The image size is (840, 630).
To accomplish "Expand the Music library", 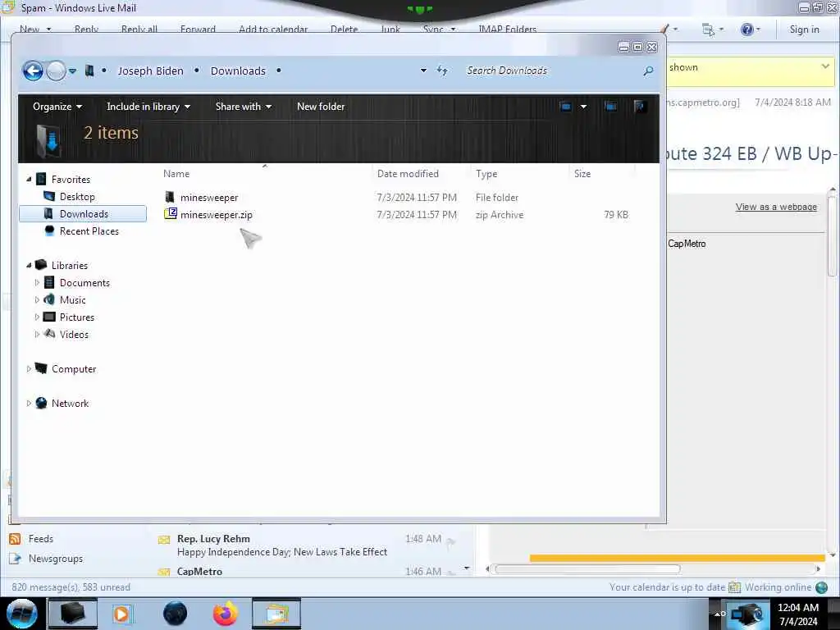I will pos(37,299).
